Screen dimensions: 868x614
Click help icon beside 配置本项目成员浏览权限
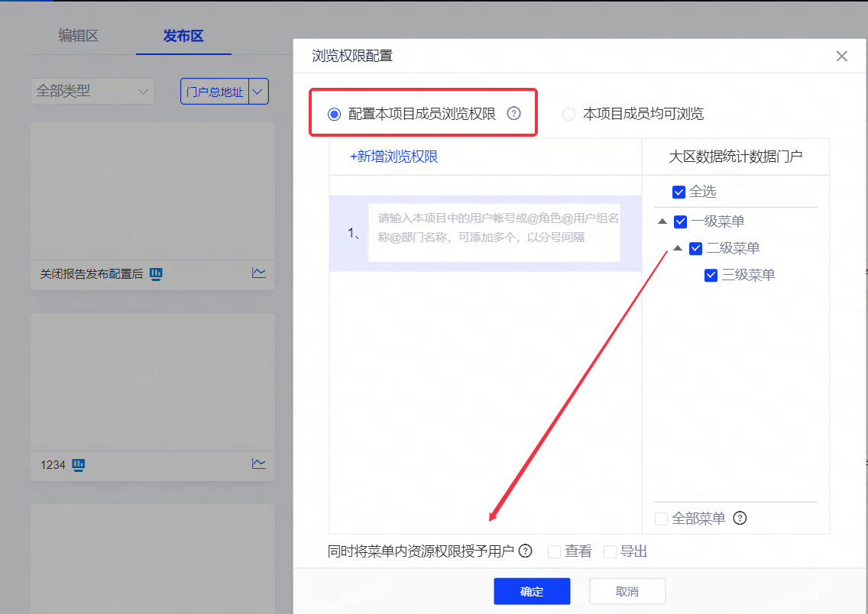tap(513, 114)
